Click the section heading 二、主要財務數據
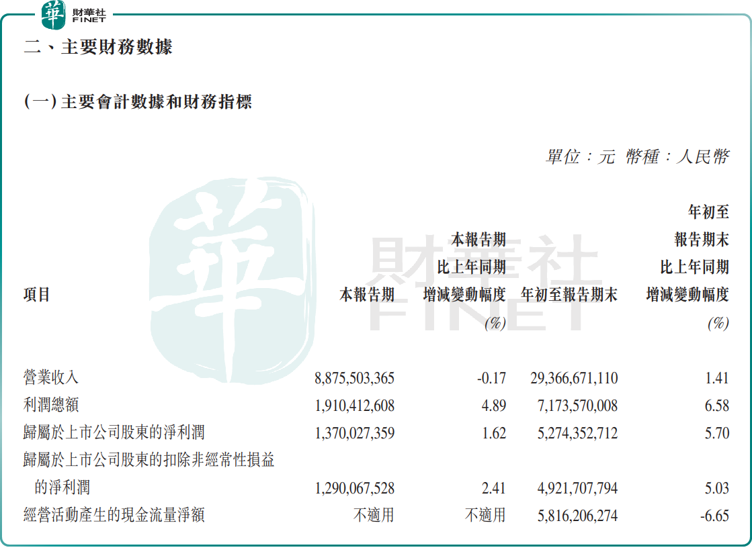752x560 pixels. click(x=98, y=48)
